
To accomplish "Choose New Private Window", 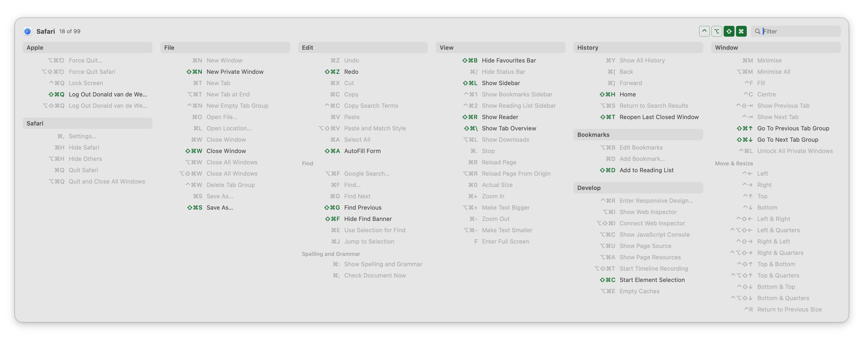I will click(x=225, y=72).
